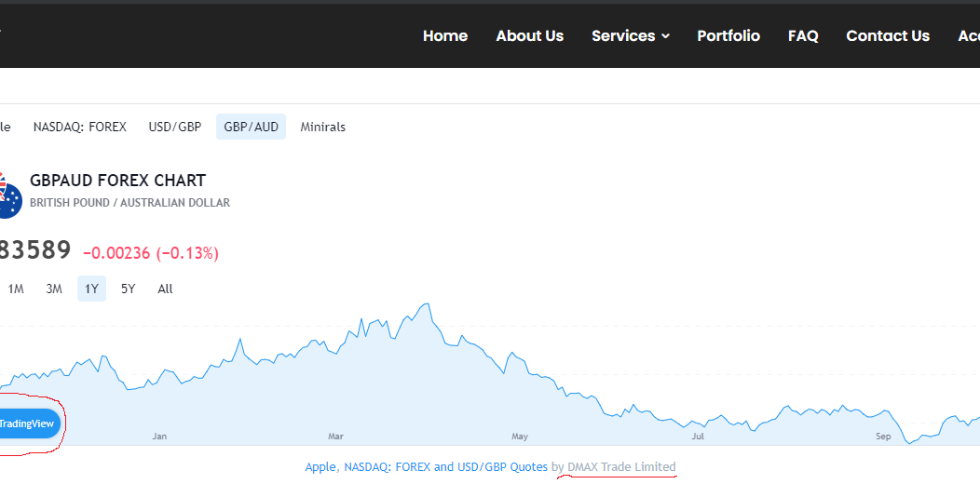This screenshot has width=980, height=484.
Task: Click the GBPAUD FOREX CHART title
Action: point(117,181)
